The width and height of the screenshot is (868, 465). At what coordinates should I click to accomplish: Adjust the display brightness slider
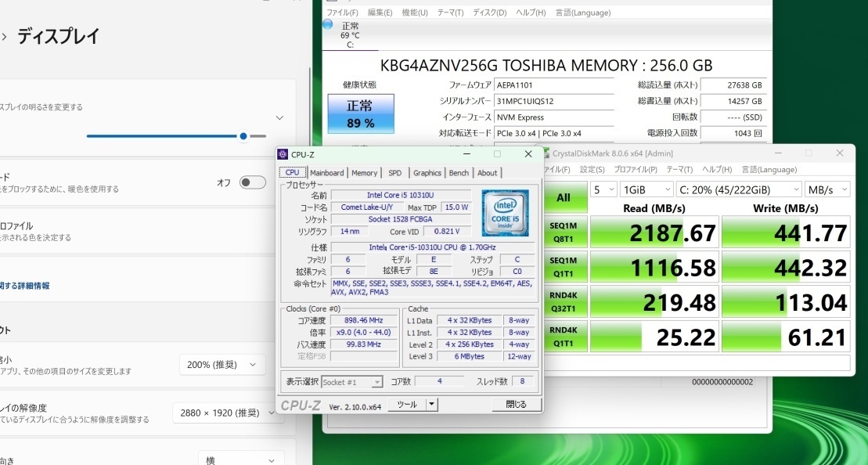pos(176,136)
